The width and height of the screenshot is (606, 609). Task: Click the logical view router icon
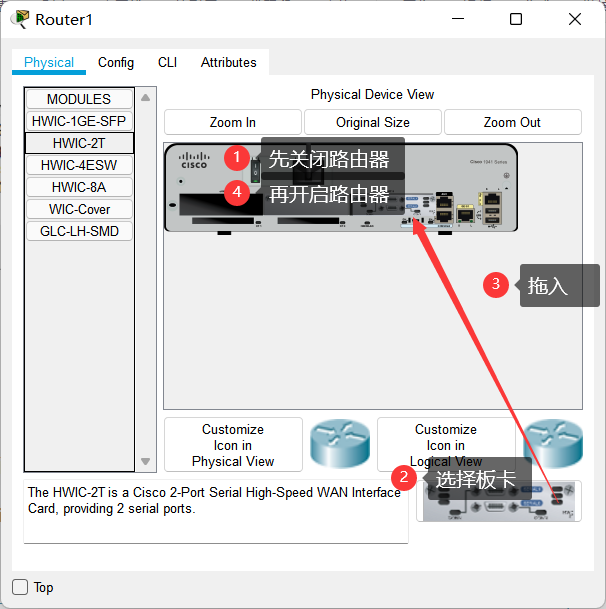tap(553, 444)
